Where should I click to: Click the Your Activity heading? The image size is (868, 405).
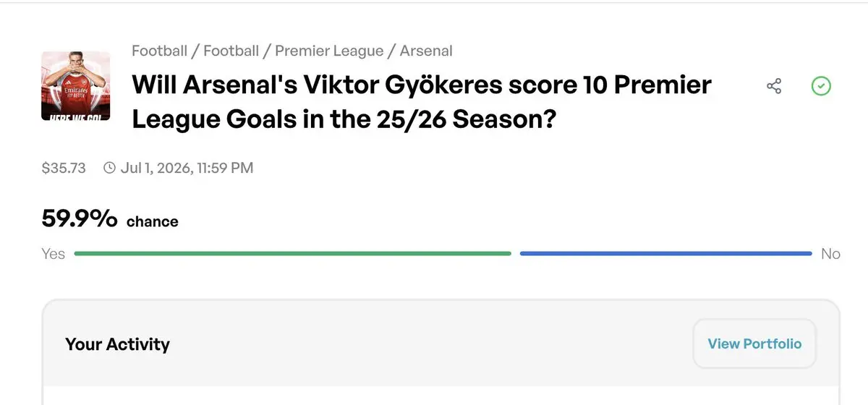click(x=117, y=344)
